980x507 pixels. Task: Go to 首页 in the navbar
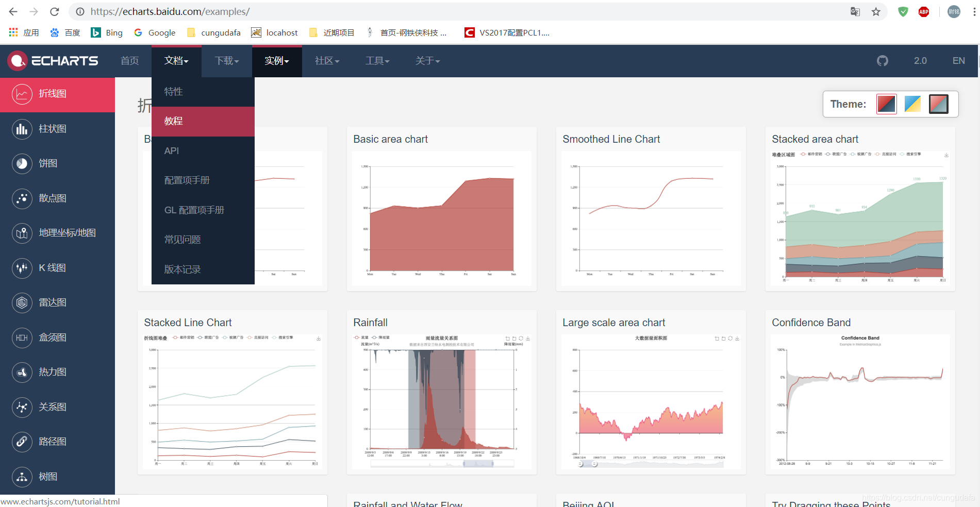[130, 61]
